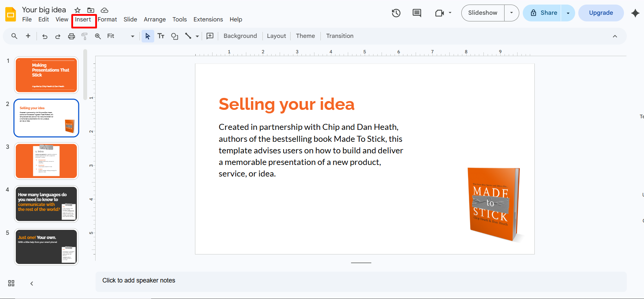Select the line tool
The height and width of the screenshot is (299, 644).
point(188,36)
